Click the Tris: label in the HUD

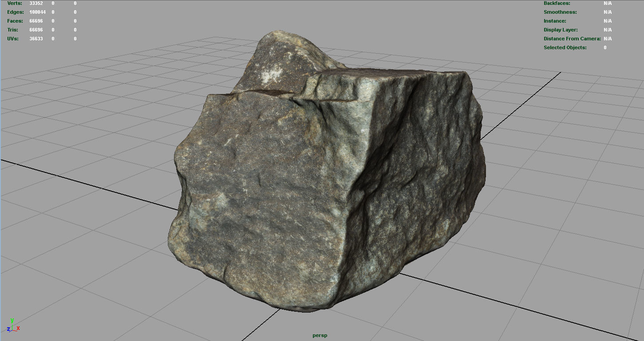[x=13, y=30]
